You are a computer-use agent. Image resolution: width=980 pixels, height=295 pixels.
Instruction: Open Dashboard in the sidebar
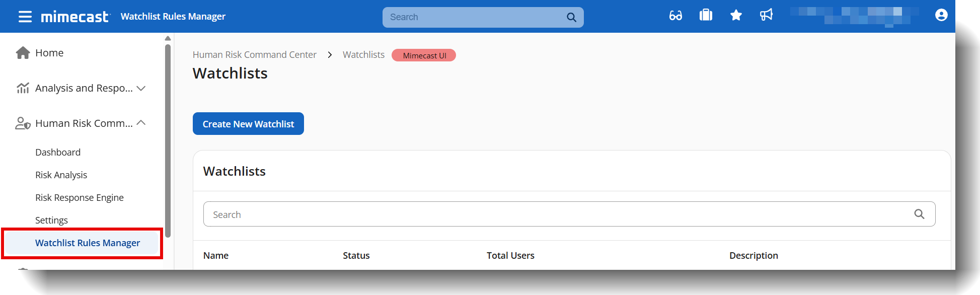click(x=58, y=152)
